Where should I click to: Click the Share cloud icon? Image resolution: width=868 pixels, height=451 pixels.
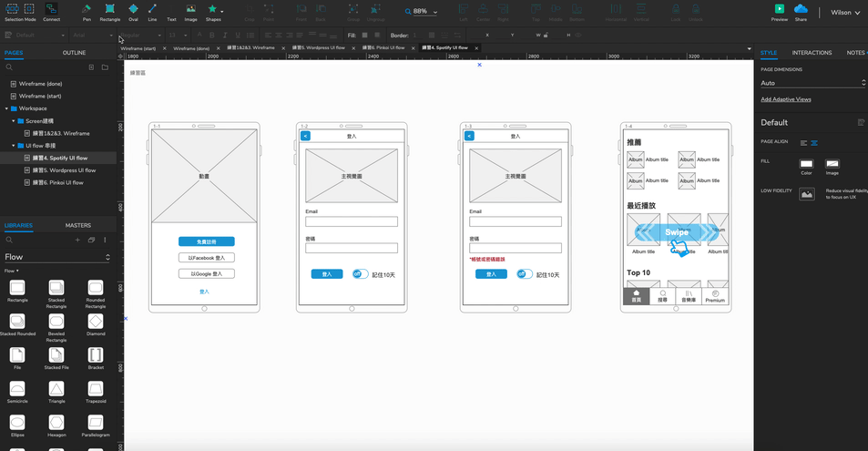801,9
